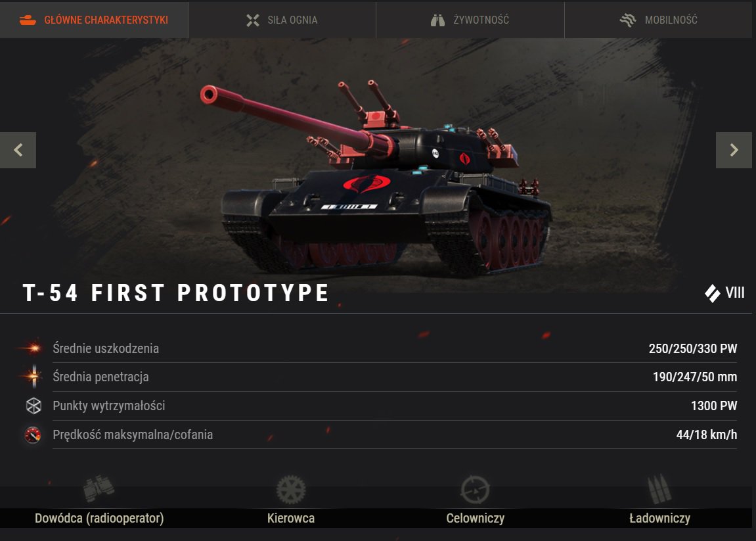Click the Średnia penetracja spark icon
The height and width of the screenshot is (541, 756).
coord(33,377)
